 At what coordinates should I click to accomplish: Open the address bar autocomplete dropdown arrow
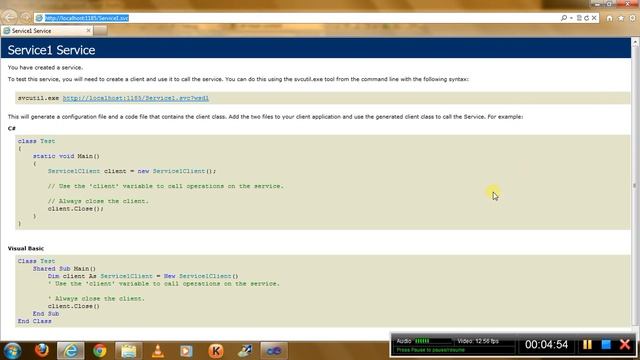click(x=571, y=18)
